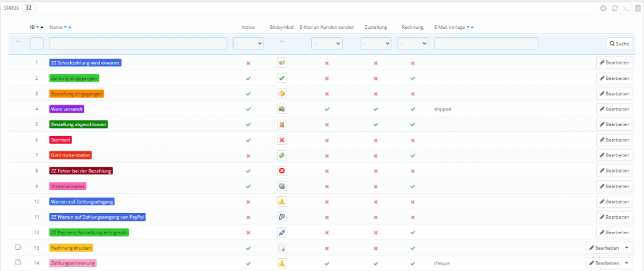Sort the ID column descending
644x271 pixels.
[37, 28]
